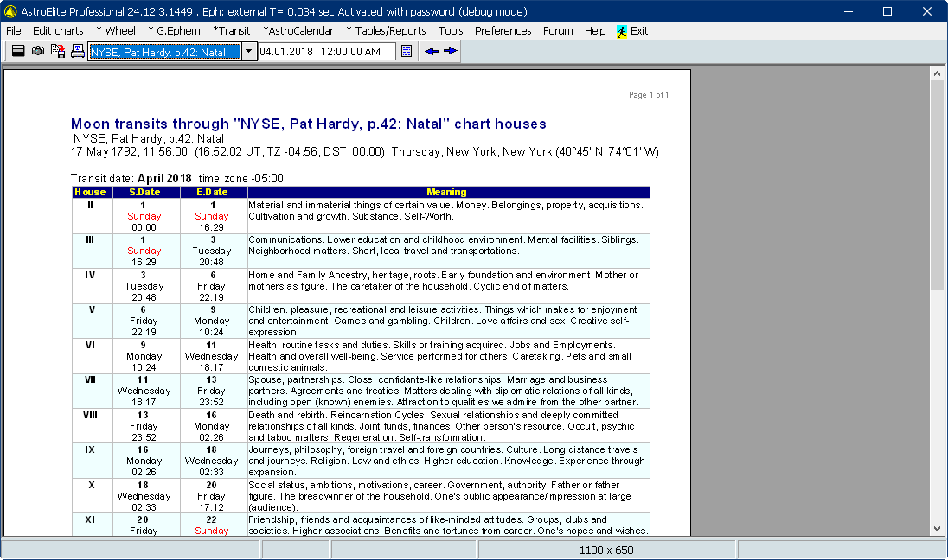Click the vertical scrollbar down arrow
This screenshot has width=948, height=560.
[x=937, y=529]
